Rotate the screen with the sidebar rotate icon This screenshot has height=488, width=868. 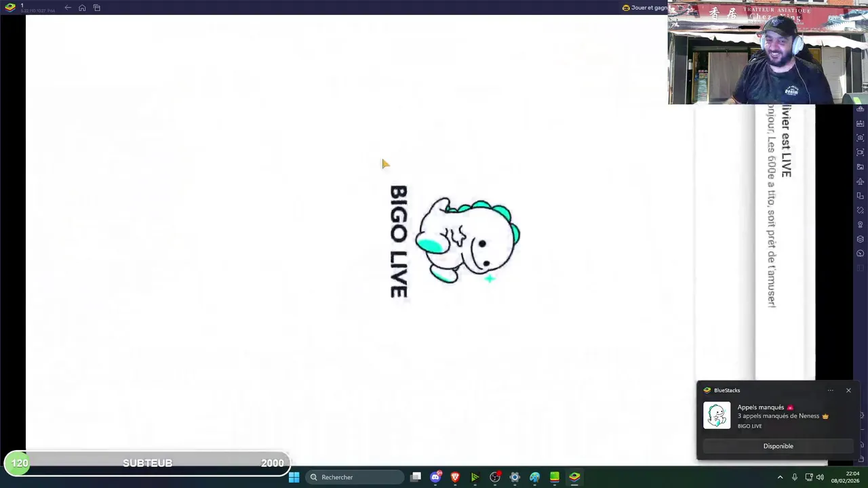coord(860,210)
